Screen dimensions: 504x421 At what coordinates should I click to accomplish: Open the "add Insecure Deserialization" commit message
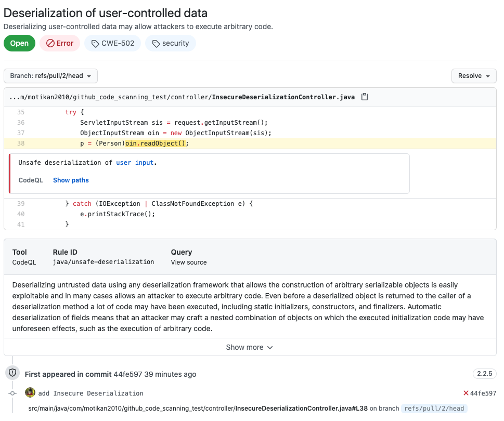pyautogui.click(x=91, y=393)
